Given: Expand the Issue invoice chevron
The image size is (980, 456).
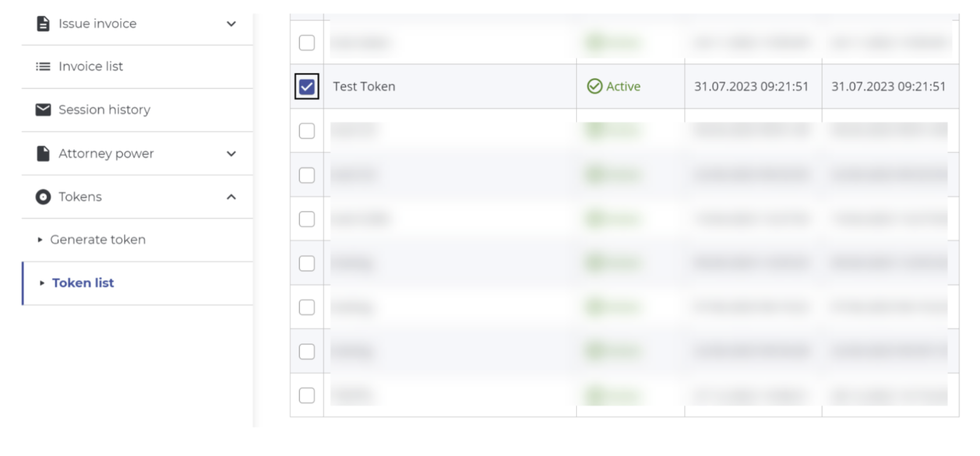Looking at the screenshot, I should pos(231,24).
